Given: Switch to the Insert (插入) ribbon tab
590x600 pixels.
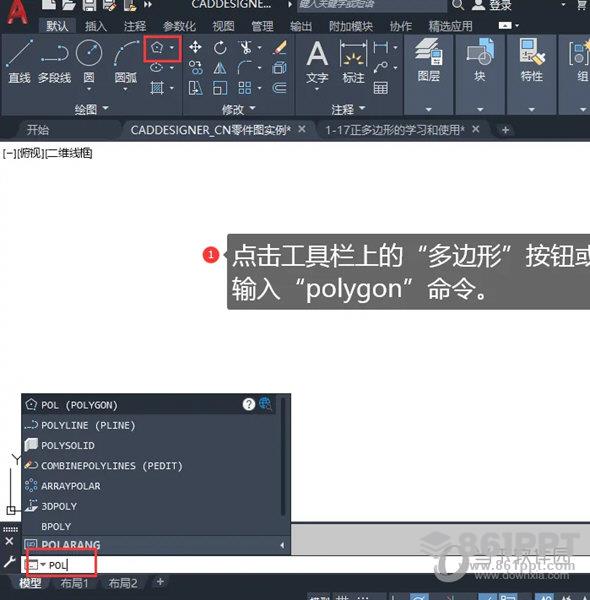Looking at the screenshot, I should click(96, 26).
